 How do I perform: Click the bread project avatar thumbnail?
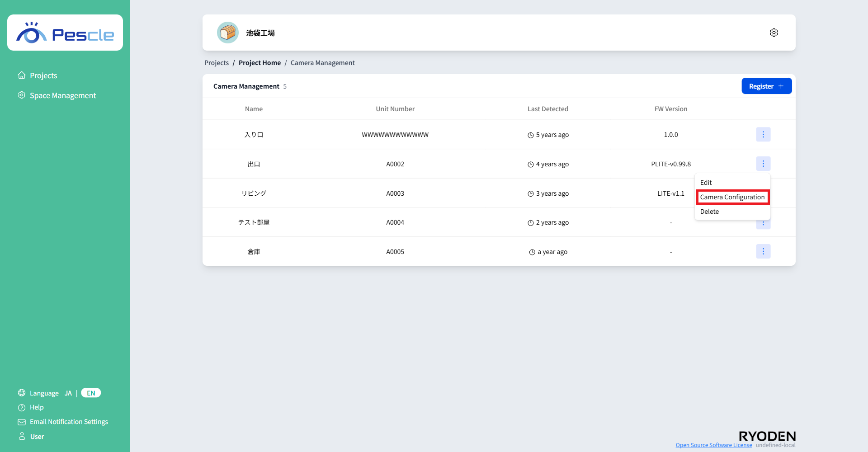228,33
